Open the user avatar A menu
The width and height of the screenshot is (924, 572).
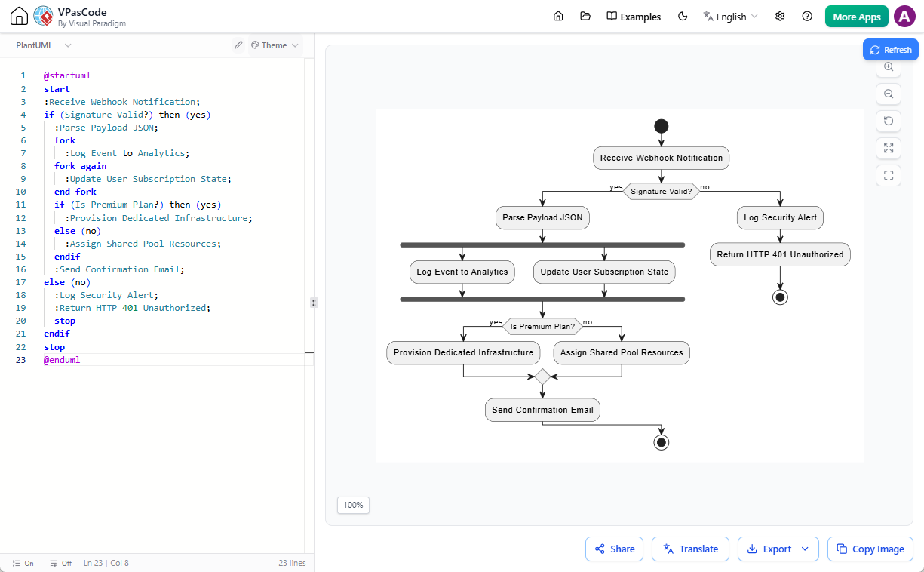pos(904,17)
